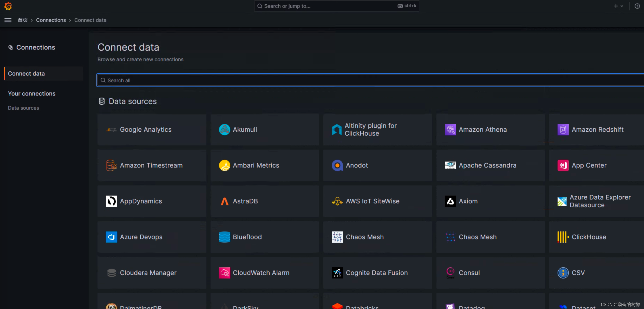644x309 pixels.
Task: Click the Apache Cassandra icon
Action: coord(450,165)
